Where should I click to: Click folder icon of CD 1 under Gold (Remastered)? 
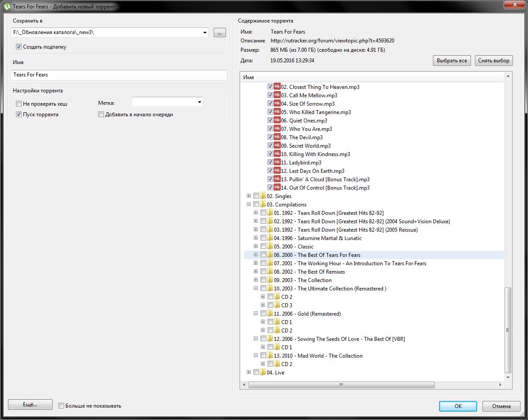277,322
